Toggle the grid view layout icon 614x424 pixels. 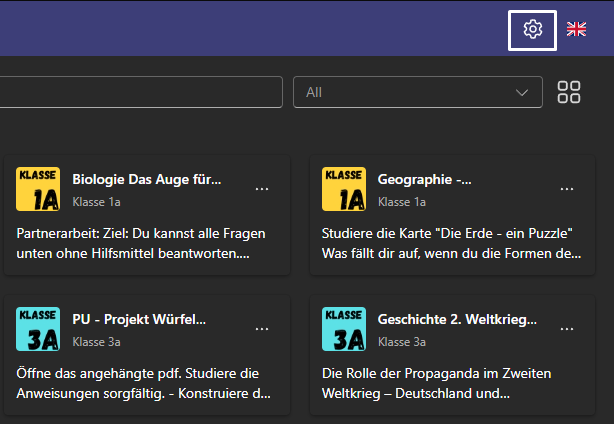569,92
